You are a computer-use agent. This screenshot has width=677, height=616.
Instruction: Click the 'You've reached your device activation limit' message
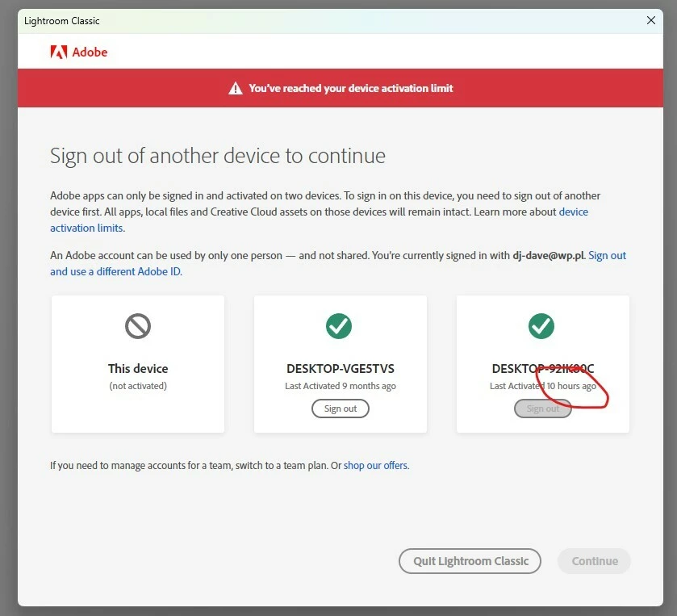pos(350,88)
